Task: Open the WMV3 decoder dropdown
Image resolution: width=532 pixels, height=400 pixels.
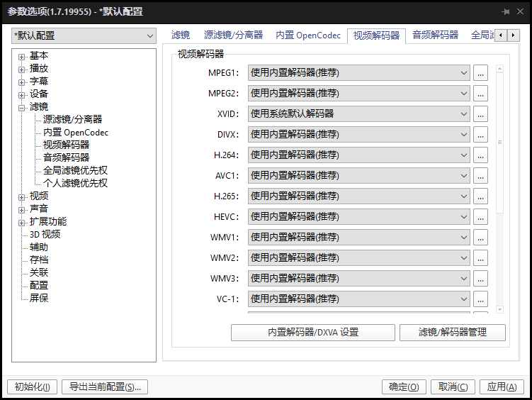Action: 358,278
